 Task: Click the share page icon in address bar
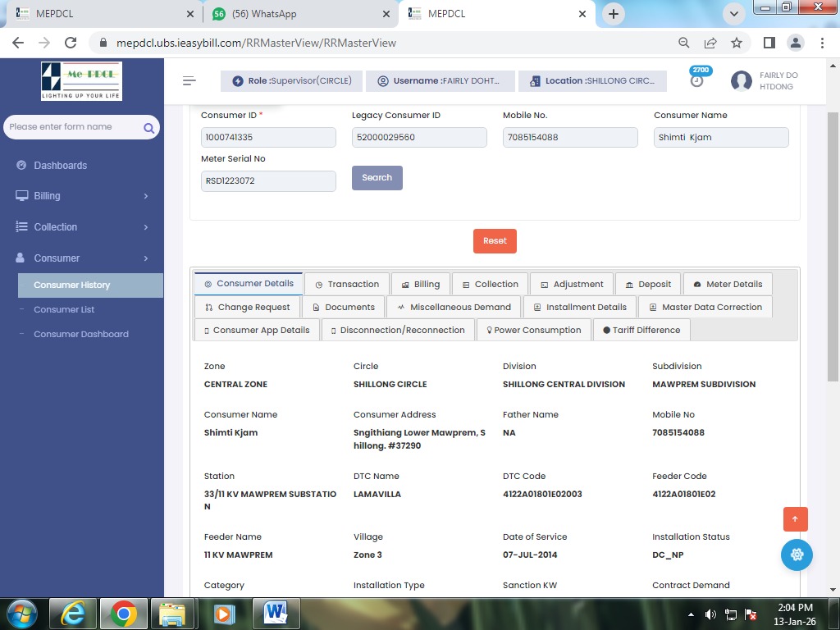tap(710, 43)
